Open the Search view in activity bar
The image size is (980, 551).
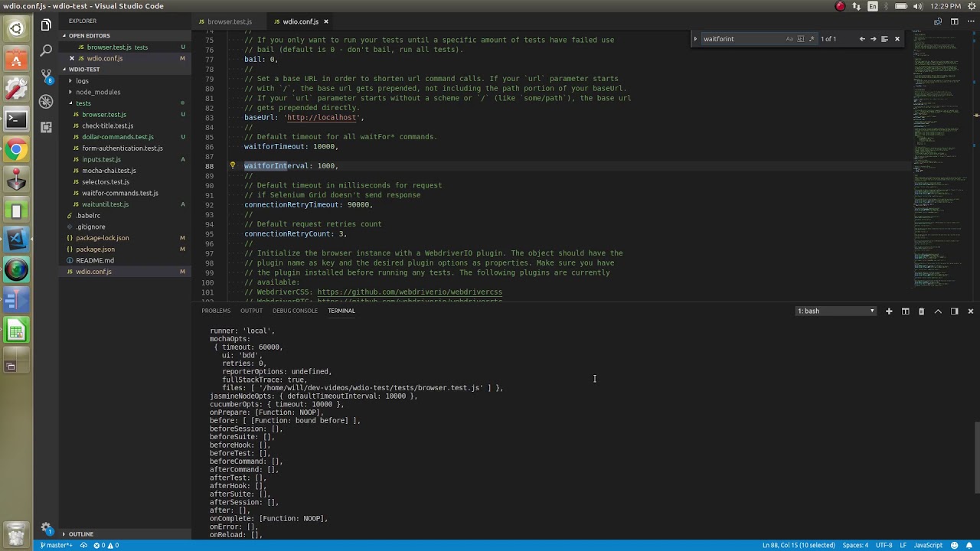(46, 50)
